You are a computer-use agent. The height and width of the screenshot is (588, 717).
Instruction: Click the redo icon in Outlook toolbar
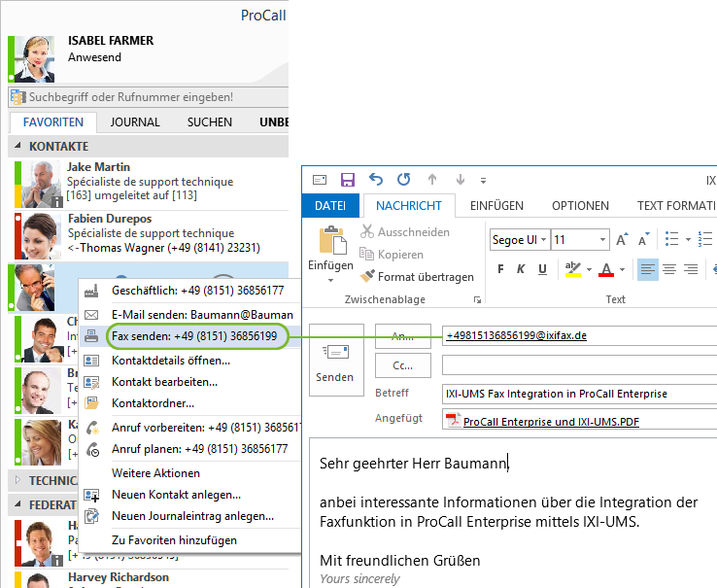tap(404, 180)
